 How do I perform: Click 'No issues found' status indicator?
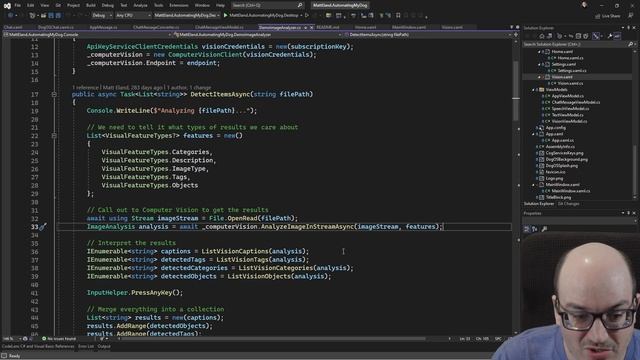point(59,339)
